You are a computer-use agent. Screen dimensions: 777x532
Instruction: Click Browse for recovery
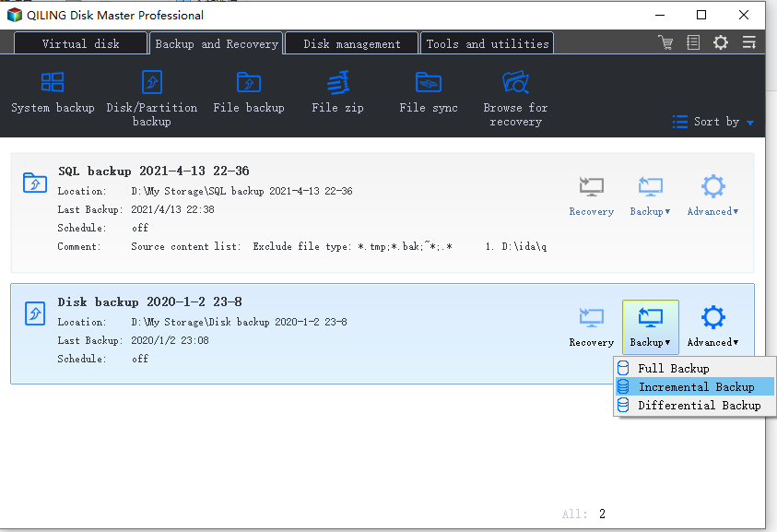pyautogui.click(x=515, y=100)
